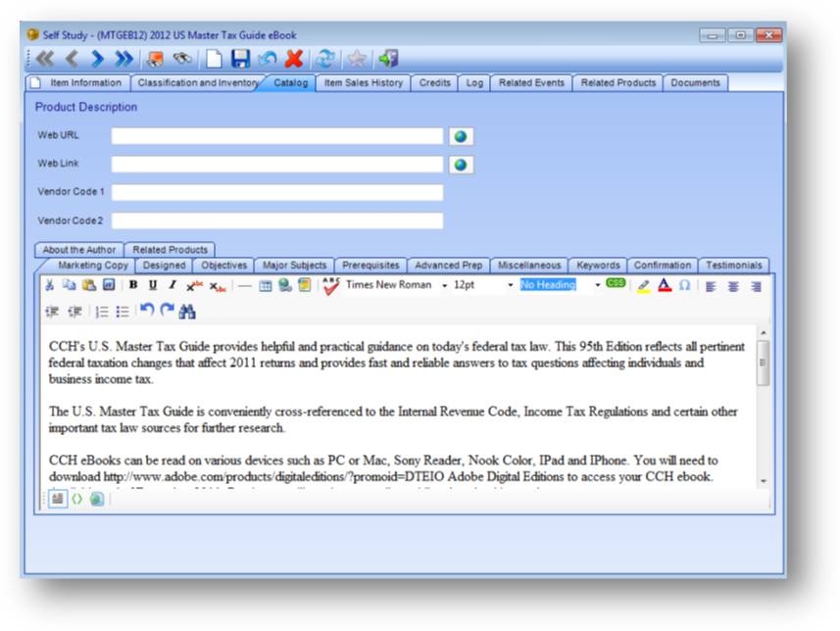Apply a CSS class with the green CSS button
The width and height of the screenshot is (840, 631).
pos(616,283)
